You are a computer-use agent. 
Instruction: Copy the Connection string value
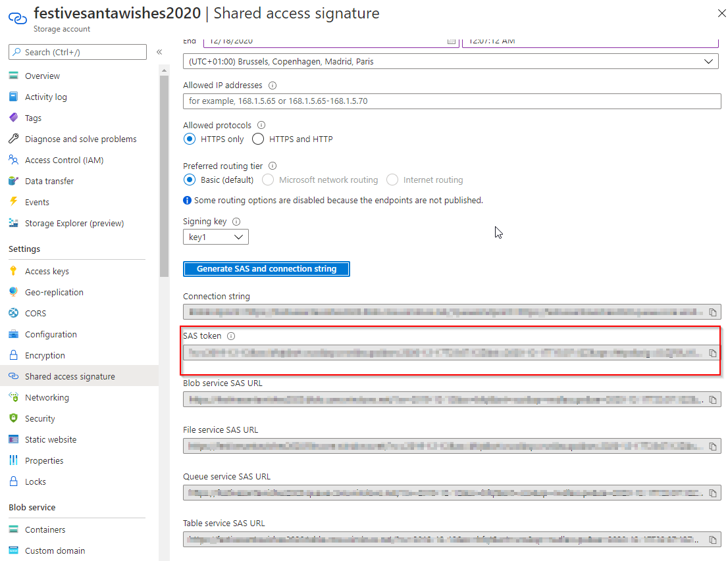click(x=713, y=312)
